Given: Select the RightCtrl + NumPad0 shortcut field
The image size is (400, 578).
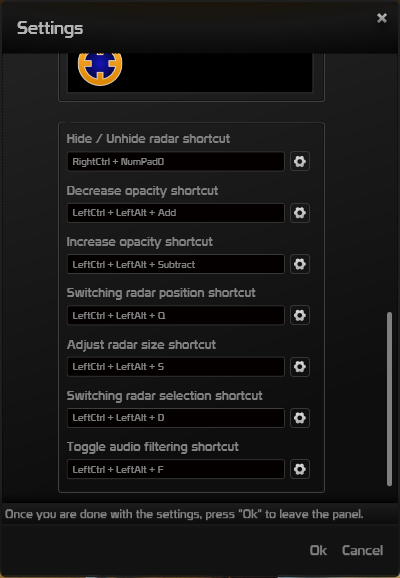Looking at the screenshot, I should 176,161.
